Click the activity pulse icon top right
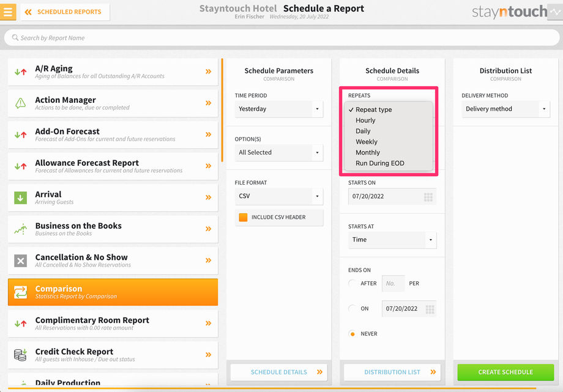The height and width of the screenshot is (392, 563). click(x=556, y=12)
